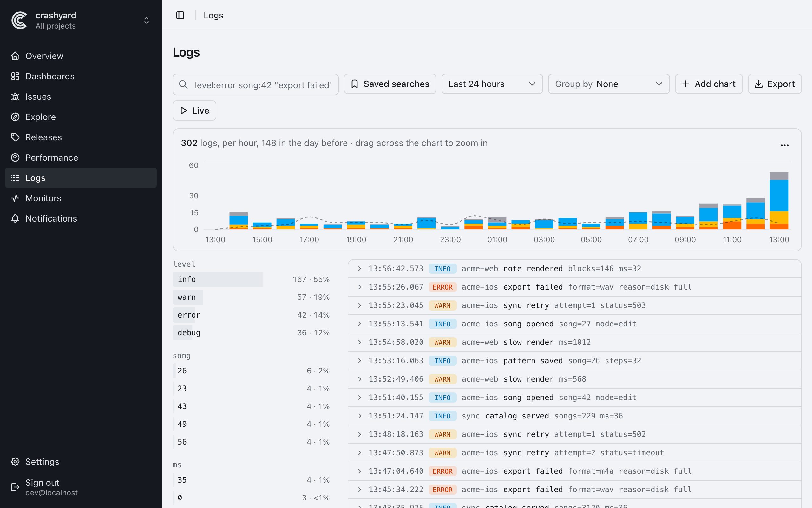
Task: Open the project switcher chevrons
Action: (146, 21)
